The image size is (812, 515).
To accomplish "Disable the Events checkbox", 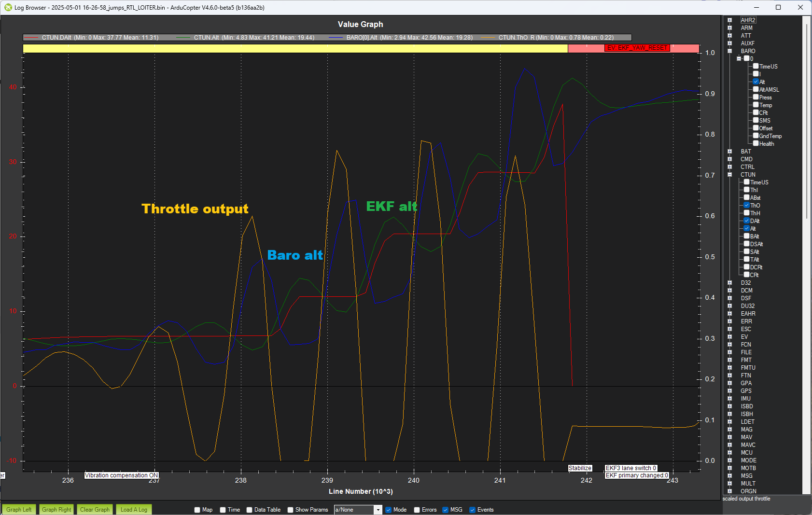I will (472, 510).
